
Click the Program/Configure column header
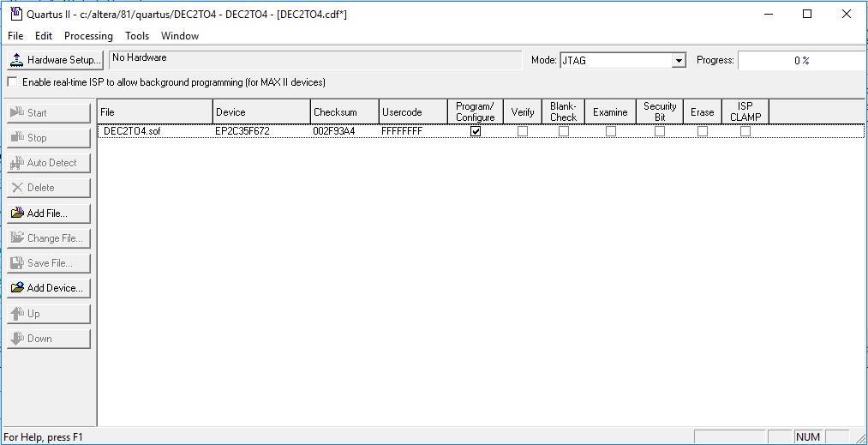point(475,112)
